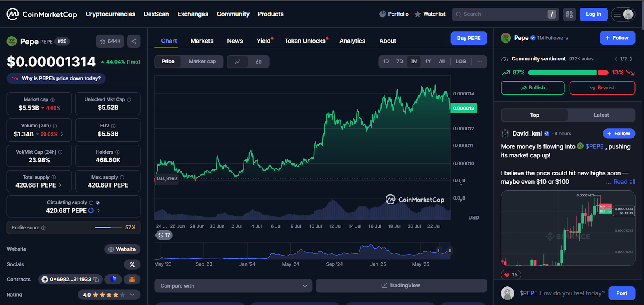Click the Buy PEPE button

click(469, 38)
